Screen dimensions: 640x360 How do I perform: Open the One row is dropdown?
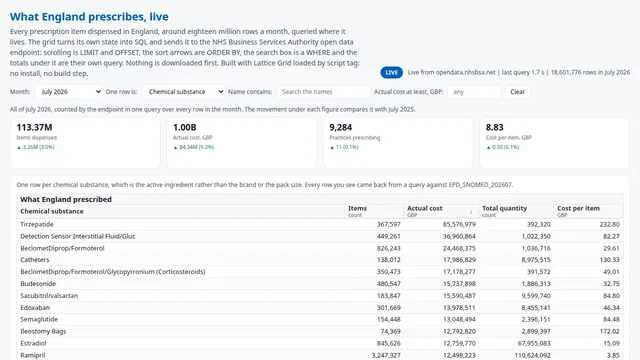tap(183, 92)
